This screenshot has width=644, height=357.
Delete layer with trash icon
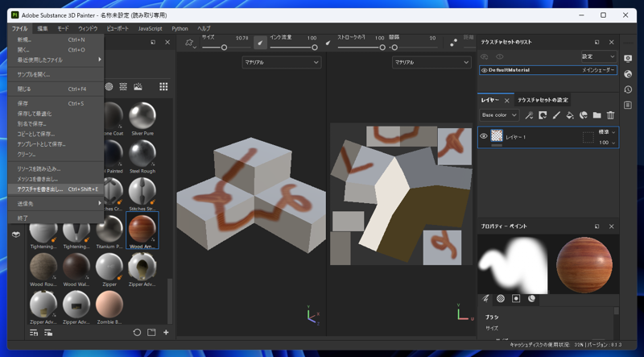pyautogui.click(x=611, y=115)
